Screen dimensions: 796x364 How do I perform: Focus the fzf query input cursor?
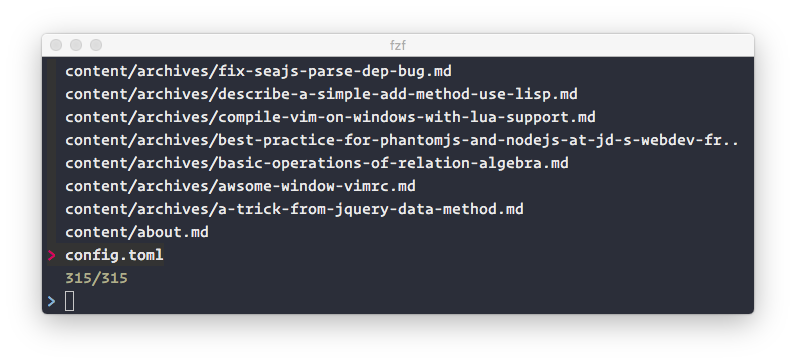tap(70, 301)
